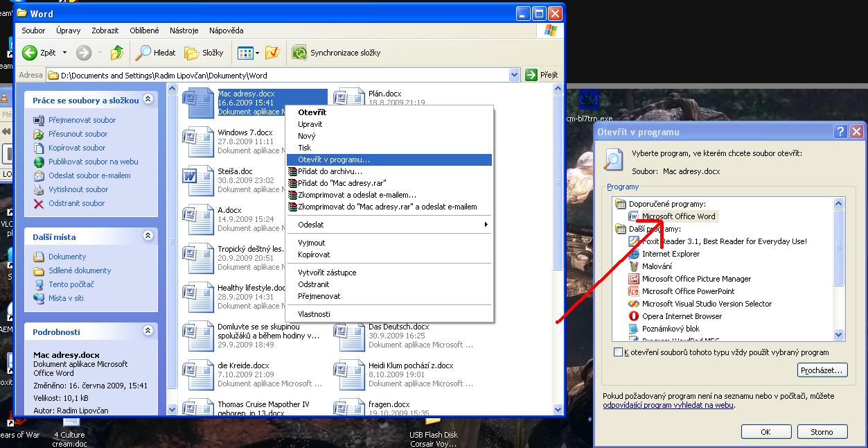868x448 pixels.
Task: Select Microsoft Office Word in program list
Action: coord(678,216)
